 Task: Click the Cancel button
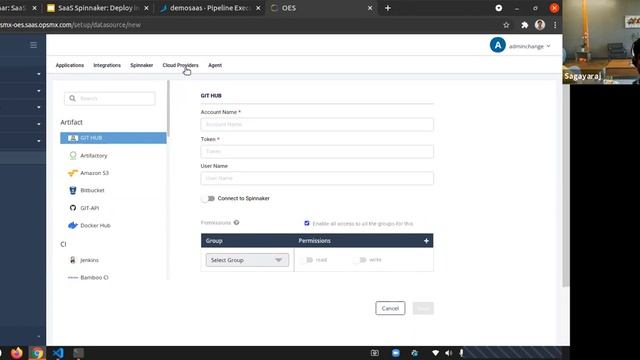coord(390,308)
